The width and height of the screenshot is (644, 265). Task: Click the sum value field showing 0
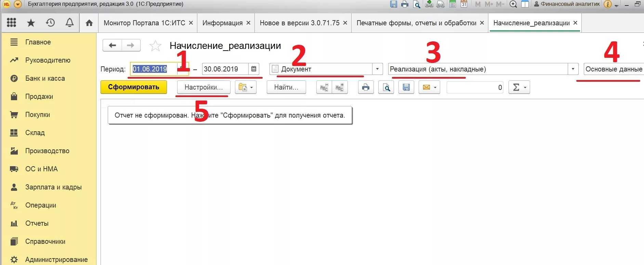475,88
